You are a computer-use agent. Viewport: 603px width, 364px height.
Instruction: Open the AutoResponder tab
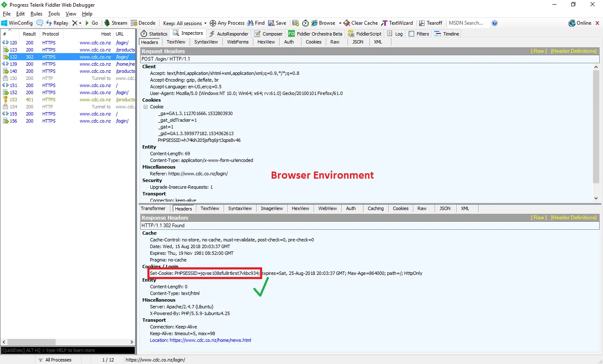click(229, 34)
